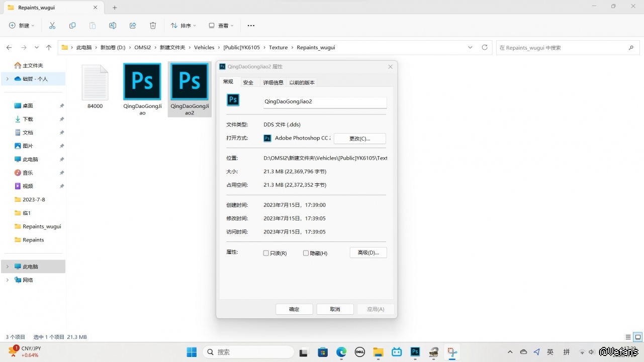The height and width of the screenshot is (362, 644).
Task: Open the 详细信息 tab
Action: point(273,82)
